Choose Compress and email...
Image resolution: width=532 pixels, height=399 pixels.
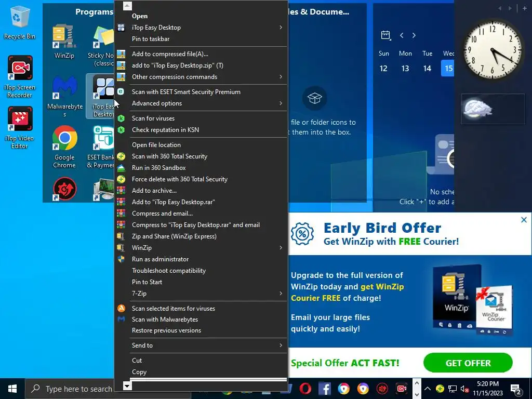pyautogui.click(x=201, y=214)
